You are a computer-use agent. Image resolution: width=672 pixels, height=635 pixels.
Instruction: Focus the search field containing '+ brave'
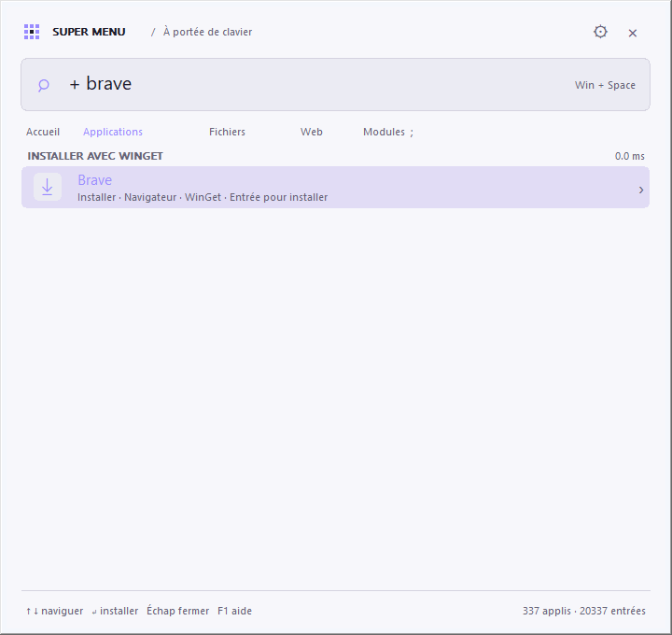pyautogui.click(x=335, y=84)
